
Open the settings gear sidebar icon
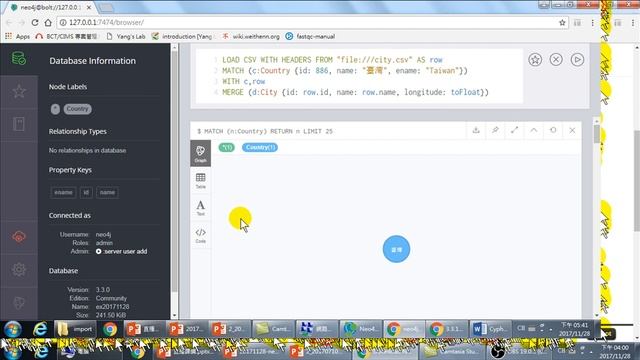point(19,269)
